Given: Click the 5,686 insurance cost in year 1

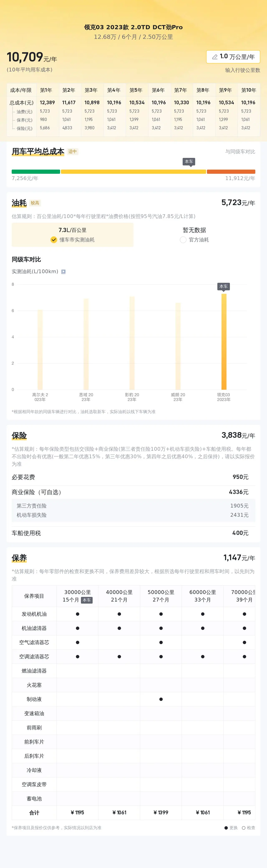Looking at the screenshot, I should [x=45, y=128].
